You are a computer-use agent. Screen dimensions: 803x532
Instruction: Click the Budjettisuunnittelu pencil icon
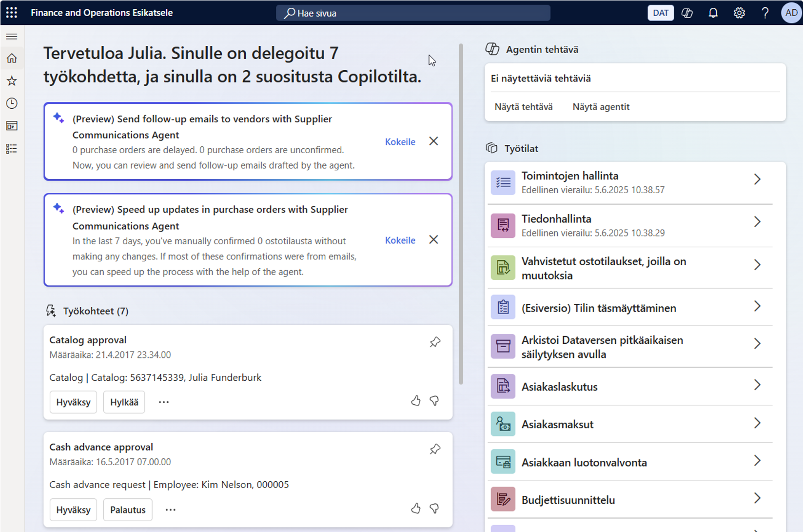[x=503, y=499]
